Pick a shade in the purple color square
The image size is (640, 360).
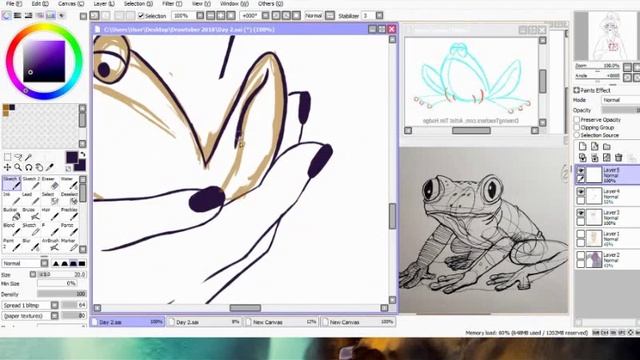[x=44, y=61]
